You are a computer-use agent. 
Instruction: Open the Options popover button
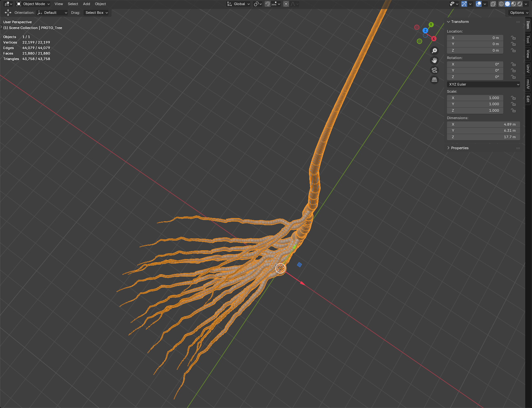[519, 13]
